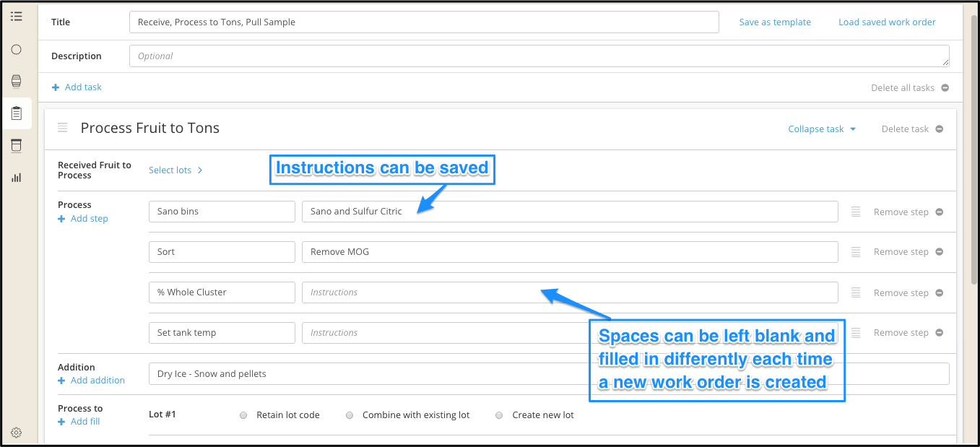Screen dimensions: 980x447
Task: Open the clipboard work orders sidebar icon
Action: click(x=16, y=113)
